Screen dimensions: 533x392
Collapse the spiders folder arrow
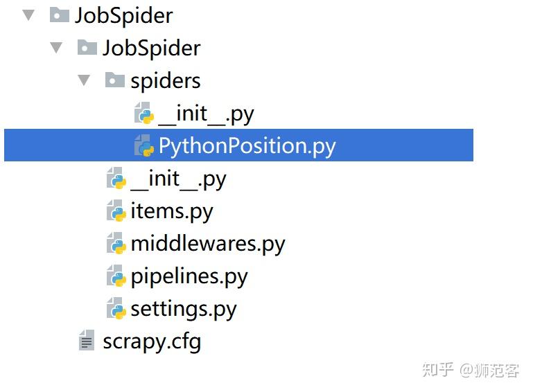pyautogui.click(x=84, y=80)
